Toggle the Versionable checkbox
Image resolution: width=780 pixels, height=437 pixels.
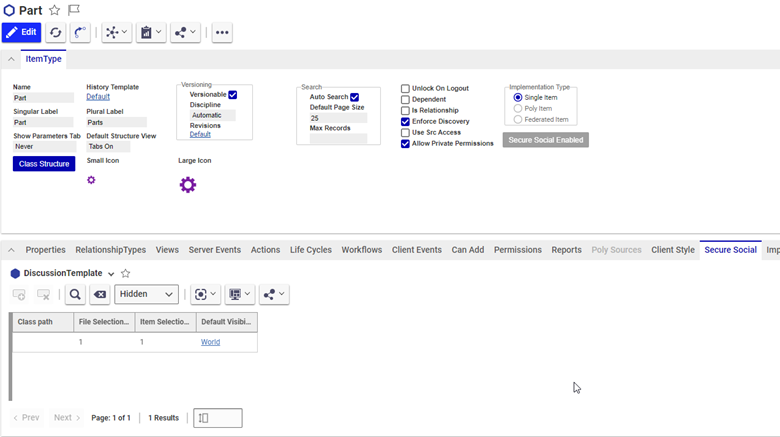point(233,95)
